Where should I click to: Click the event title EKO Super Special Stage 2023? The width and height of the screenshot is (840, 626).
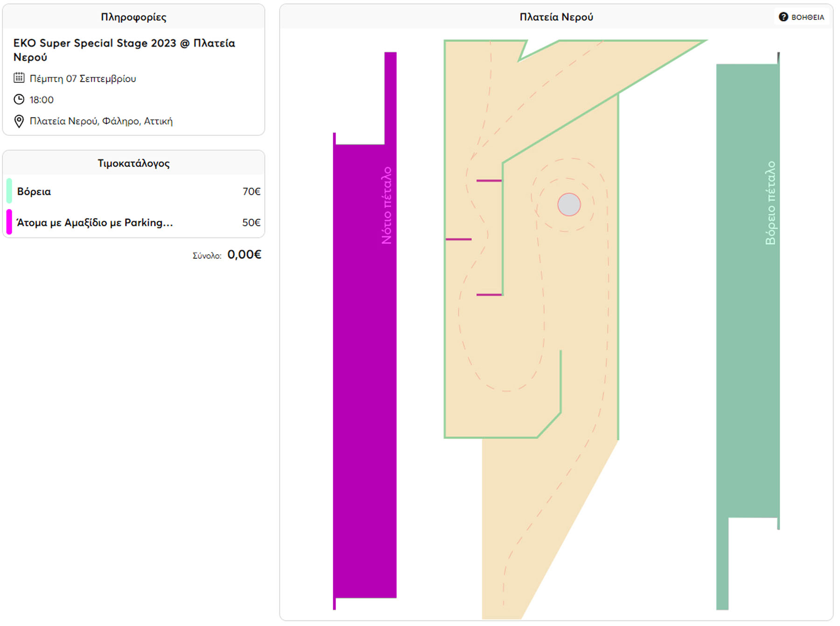pyautogui.click(x=124, y=50)
